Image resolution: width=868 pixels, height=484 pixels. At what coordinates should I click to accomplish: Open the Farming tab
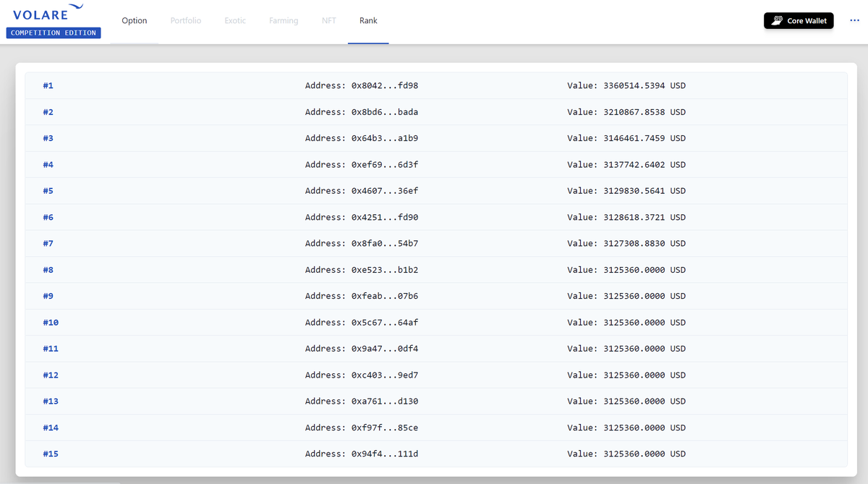[284, 21]
